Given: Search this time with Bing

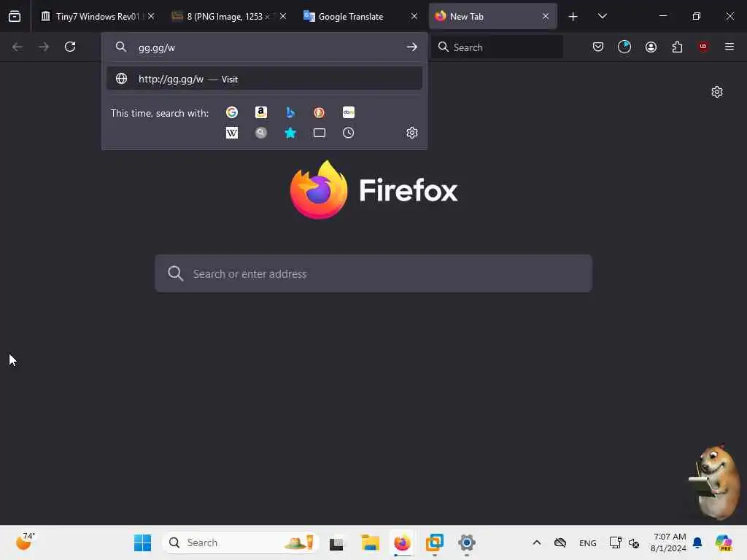Looking at the screenshot, I should [x=290, y=112].
